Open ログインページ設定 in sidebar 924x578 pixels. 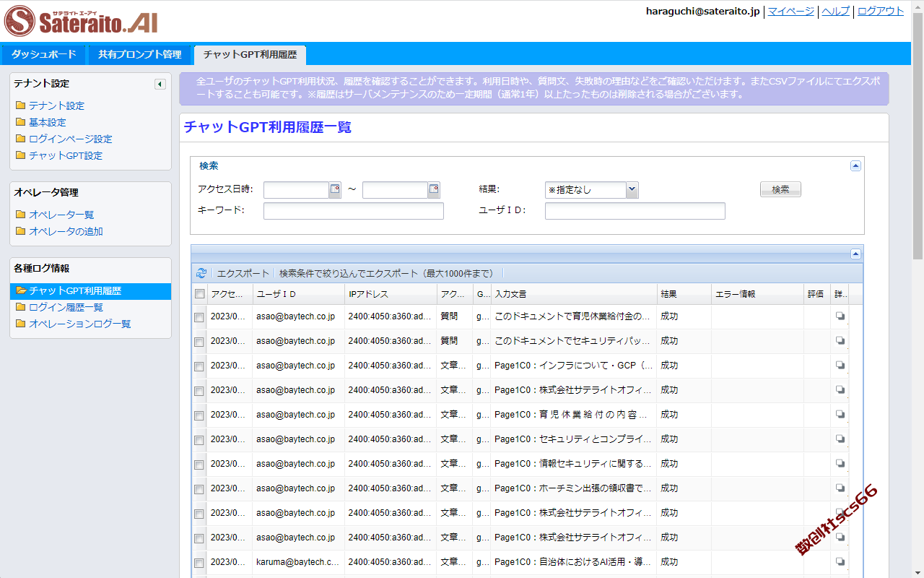point(71,139)
